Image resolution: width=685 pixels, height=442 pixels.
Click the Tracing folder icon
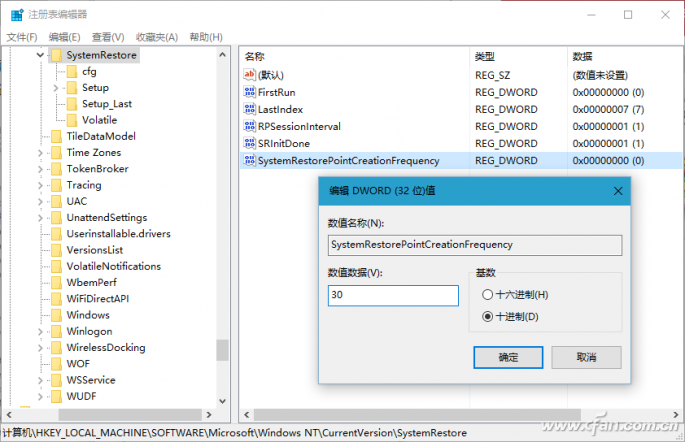tap(56, 185)
